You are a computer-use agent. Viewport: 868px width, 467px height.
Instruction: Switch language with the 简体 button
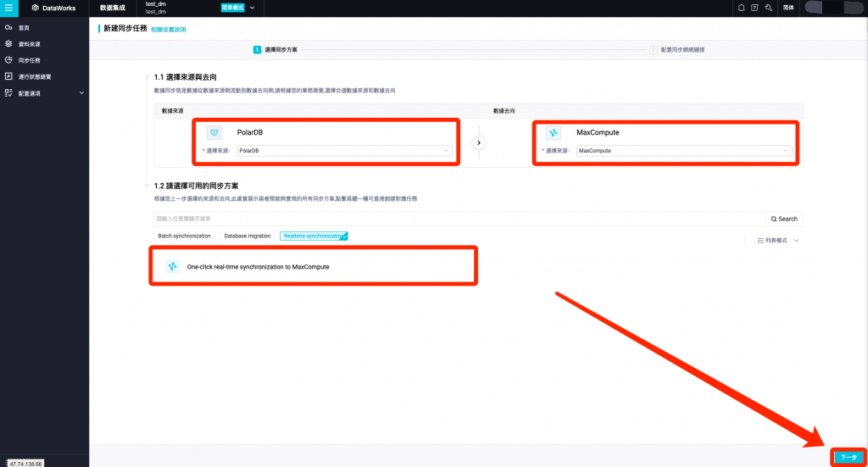789,8
